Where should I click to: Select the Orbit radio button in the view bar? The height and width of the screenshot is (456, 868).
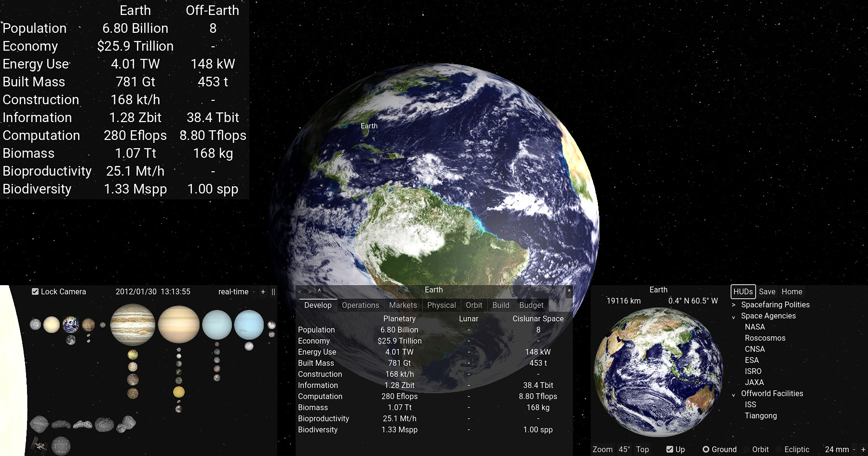coord(746,449)
